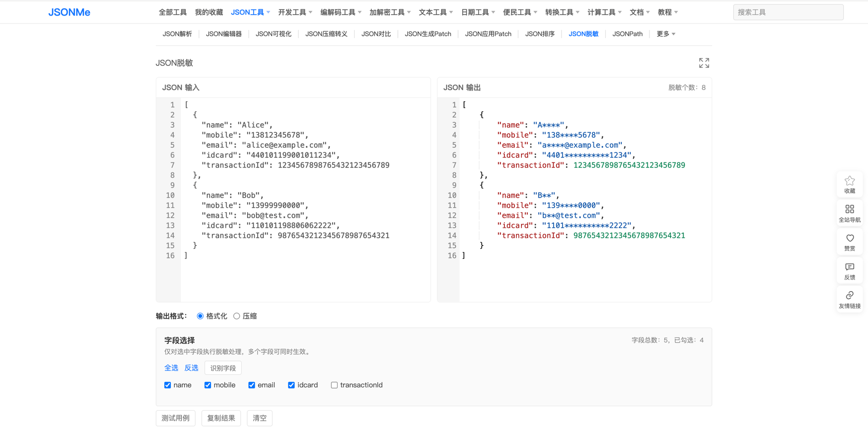Open the 转换工具 dropdown

pos(562,12)
